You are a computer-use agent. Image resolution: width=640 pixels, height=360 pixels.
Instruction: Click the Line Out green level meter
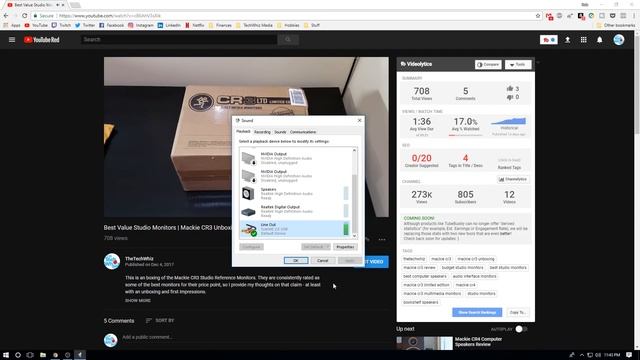tap(346, 229)
